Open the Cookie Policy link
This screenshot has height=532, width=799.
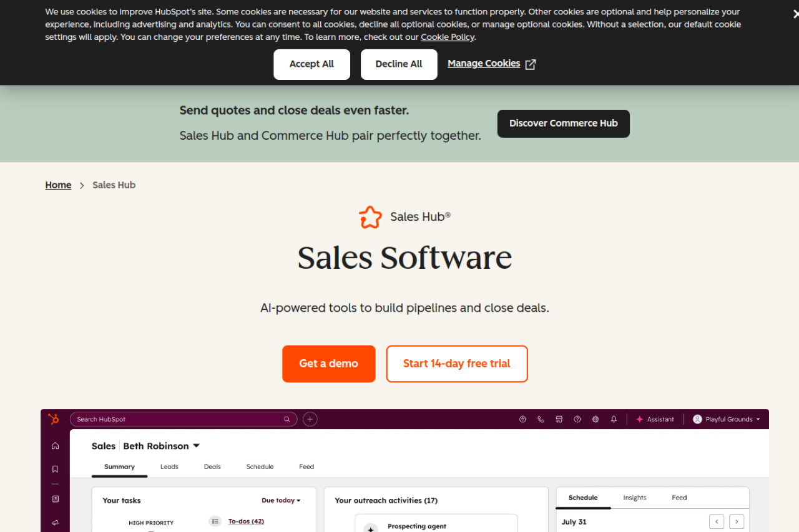point(448,37)
